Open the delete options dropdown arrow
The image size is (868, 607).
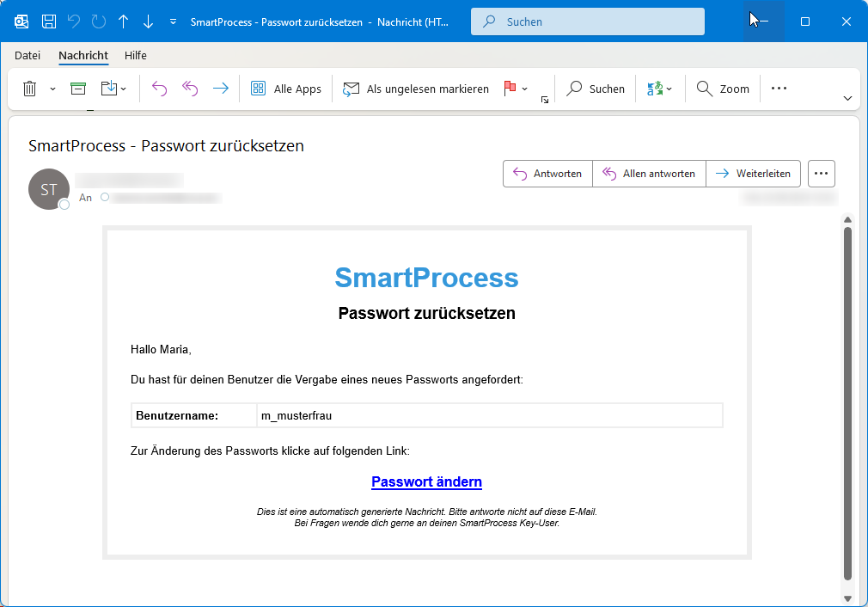(x=52, y=89)
